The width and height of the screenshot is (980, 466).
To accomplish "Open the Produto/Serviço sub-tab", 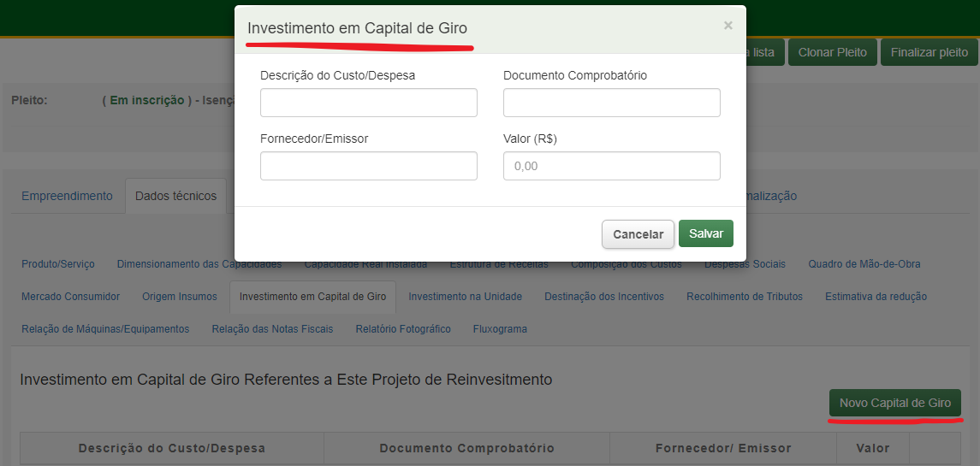I will [58, 264].
